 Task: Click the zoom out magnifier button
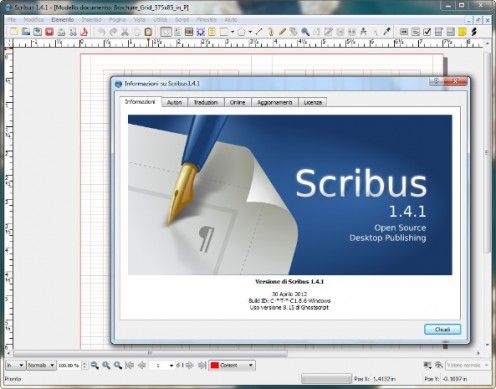(x=95, y=365)
